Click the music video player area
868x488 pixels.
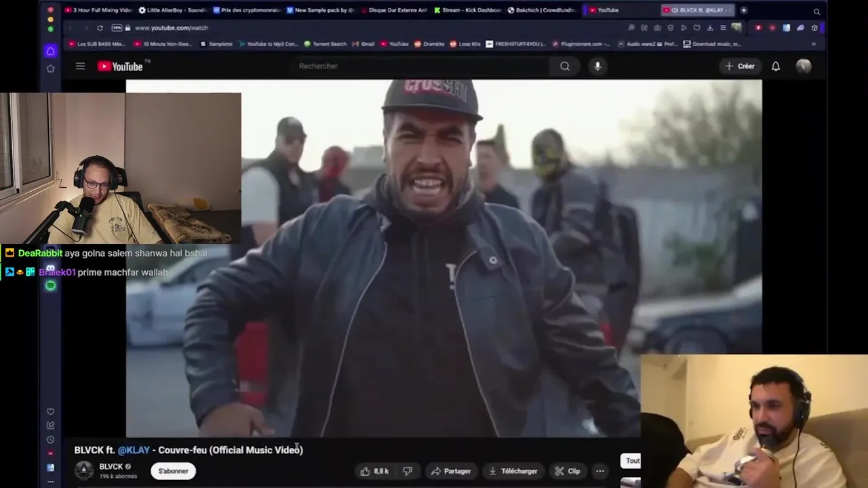443,258
